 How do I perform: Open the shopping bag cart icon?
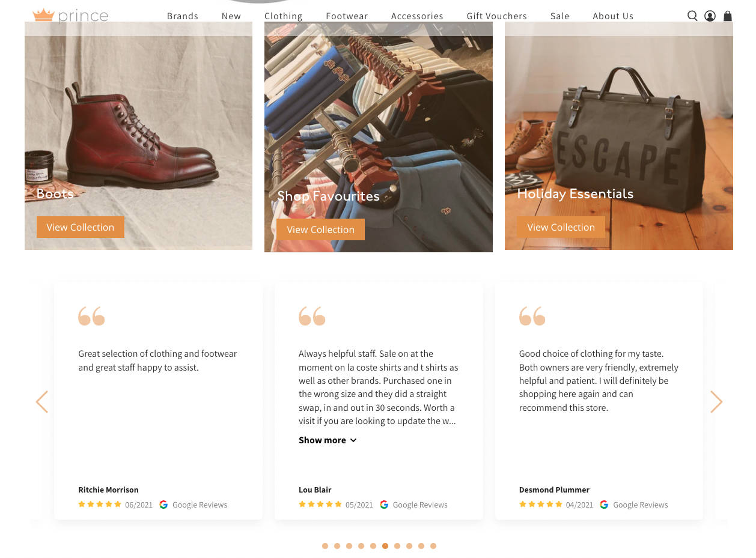tap(728, 16)
